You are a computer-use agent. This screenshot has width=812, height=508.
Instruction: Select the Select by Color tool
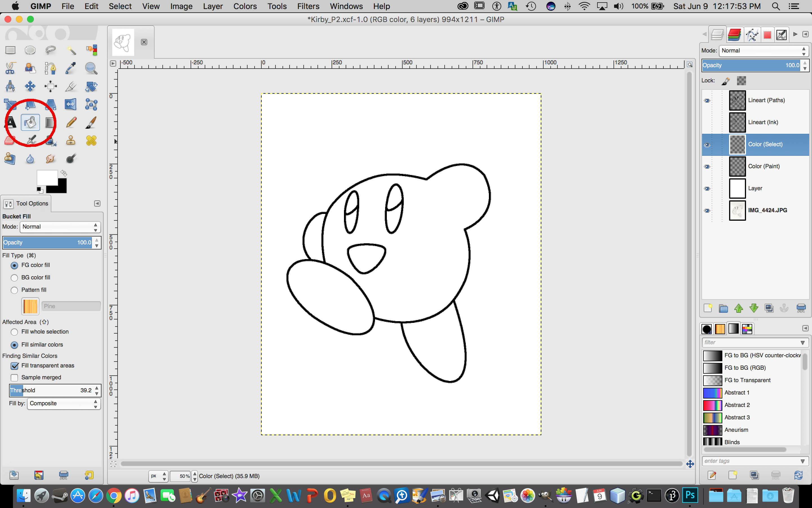(91, 50)
